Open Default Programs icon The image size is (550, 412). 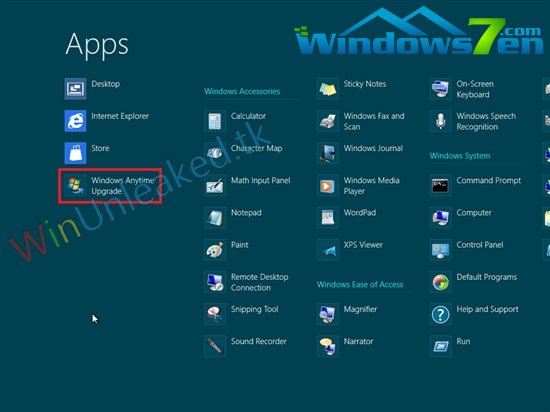coord(441,282)
